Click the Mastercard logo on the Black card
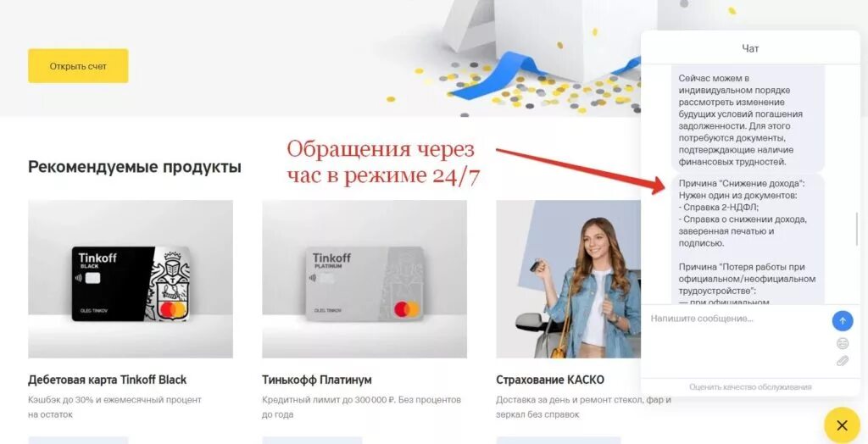 tap(172, 310)
